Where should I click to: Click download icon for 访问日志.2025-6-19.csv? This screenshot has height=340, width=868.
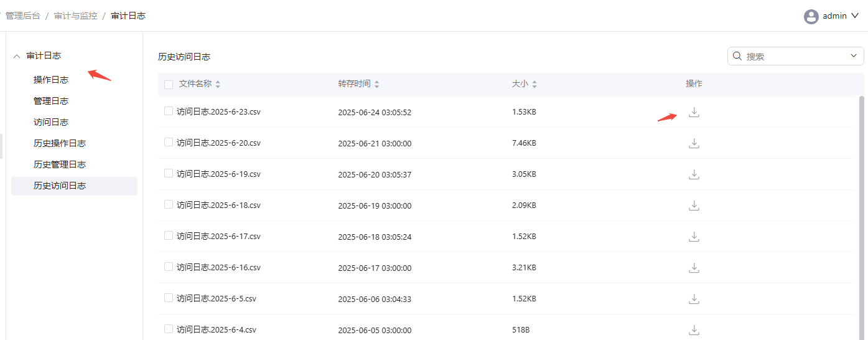click(x=694, y=174)
